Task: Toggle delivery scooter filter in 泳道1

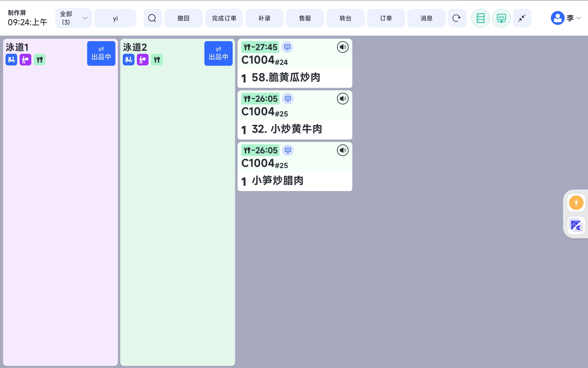Action: (x=11, y=60)
